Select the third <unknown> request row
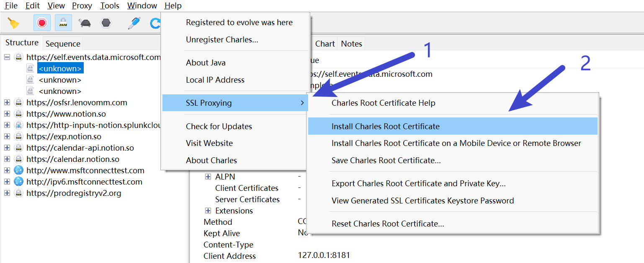 coord(60,91)
